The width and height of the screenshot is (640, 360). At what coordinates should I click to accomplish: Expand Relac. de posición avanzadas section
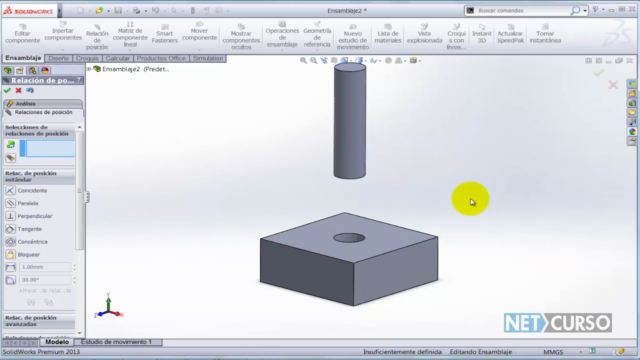tap(39, 321)
